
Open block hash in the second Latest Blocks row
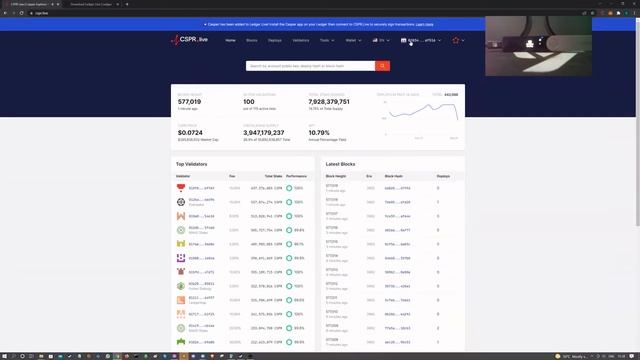tap(397, 202)
